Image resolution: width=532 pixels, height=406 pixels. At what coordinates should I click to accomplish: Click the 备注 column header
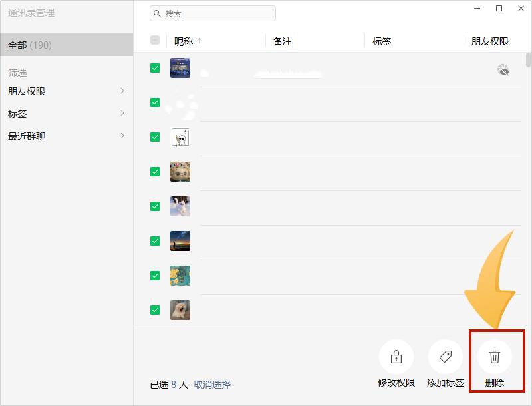click(283, 41)
